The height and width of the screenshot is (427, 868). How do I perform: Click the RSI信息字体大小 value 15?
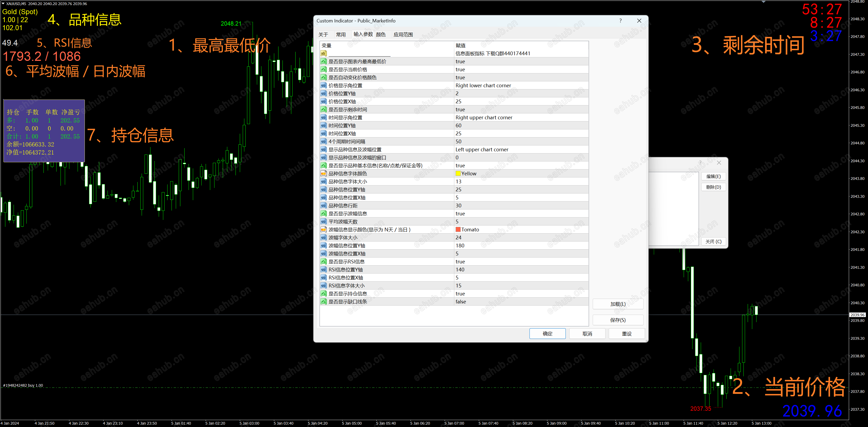tap(458, 286)
